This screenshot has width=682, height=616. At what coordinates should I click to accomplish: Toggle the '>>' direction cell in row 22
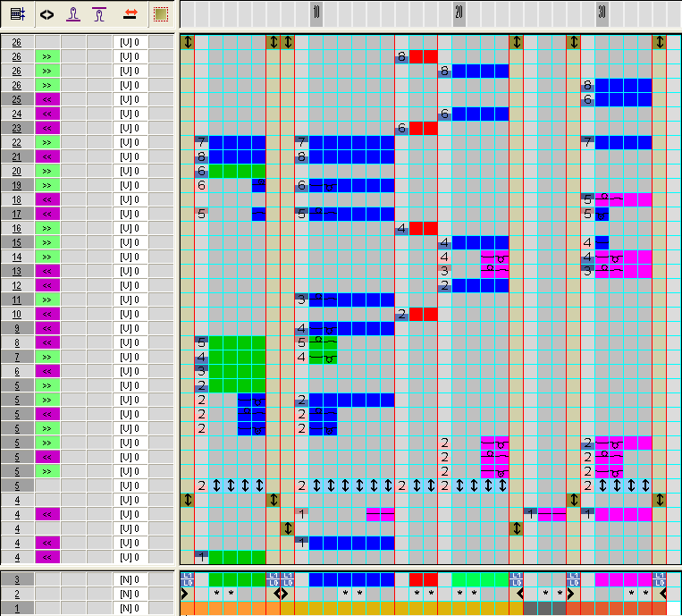46,142
